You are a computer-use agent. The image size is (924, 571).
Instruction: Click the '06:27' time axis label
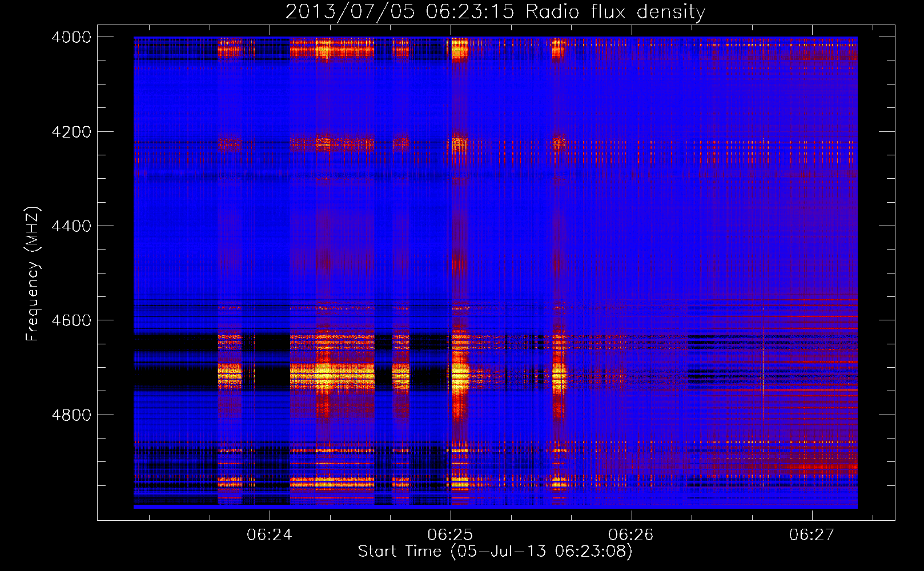pyautogui.click(x=812, y=534)
